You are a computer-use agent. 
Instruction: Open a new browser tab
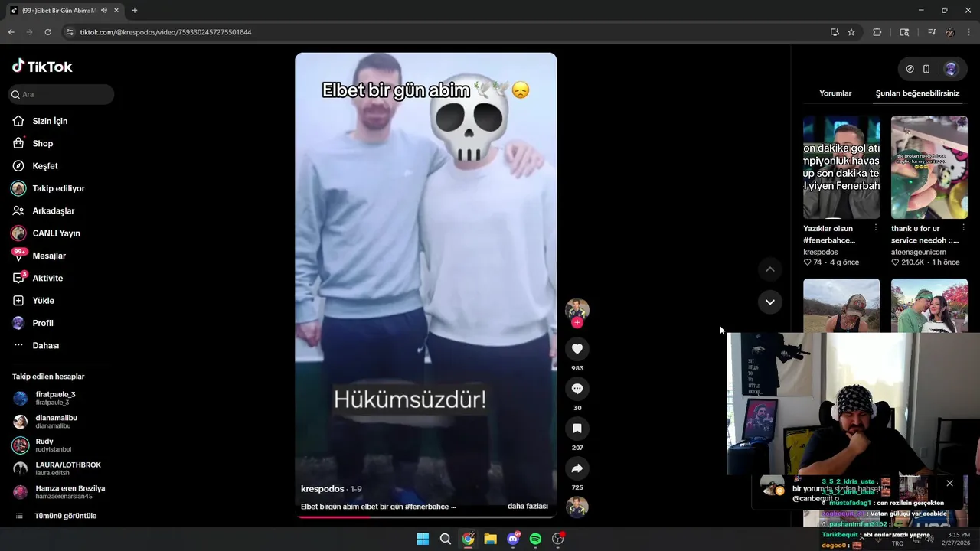(135, 11)
